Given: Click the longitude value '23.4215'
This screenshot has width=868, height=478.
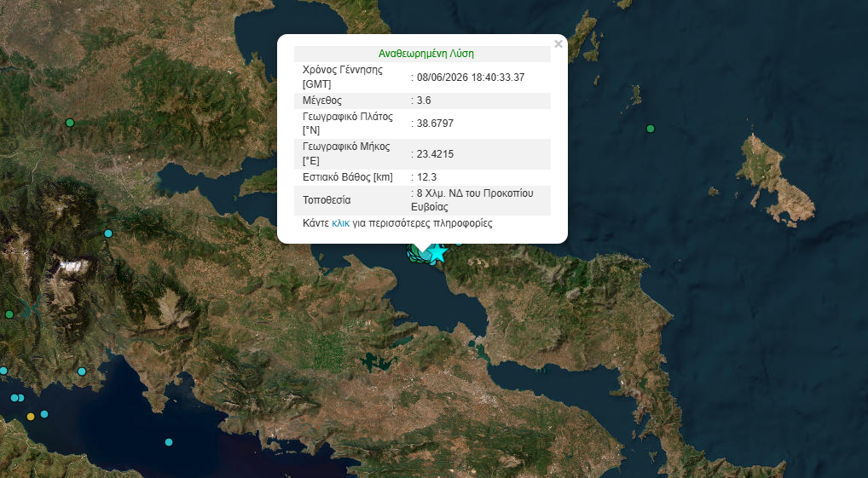Looking at the screenshot, I should click(435, 154).
